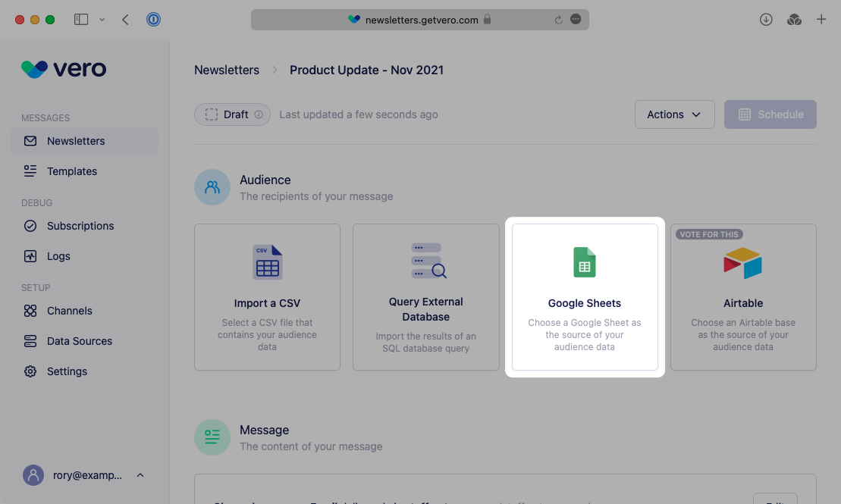Screen dimensions: 841x504
Task: Select the Channels grid icon
Action: coord(31,311)
